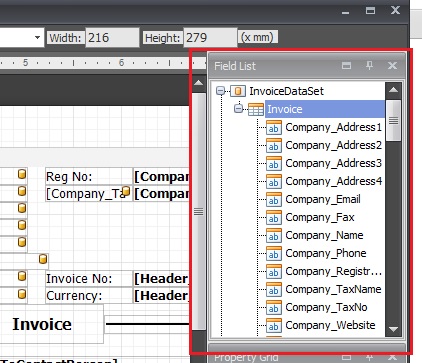This screenshot has width=422, height=363.
Task: Click the Invoice table icon
Action: (x=256, y=109)
